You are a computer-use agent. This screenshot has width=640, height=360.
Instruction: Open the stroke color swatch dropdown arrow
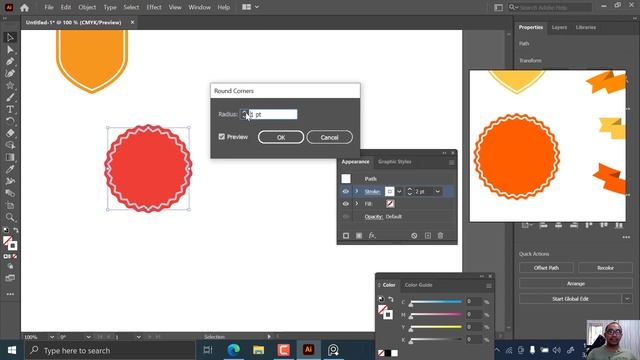coord(399,191)
